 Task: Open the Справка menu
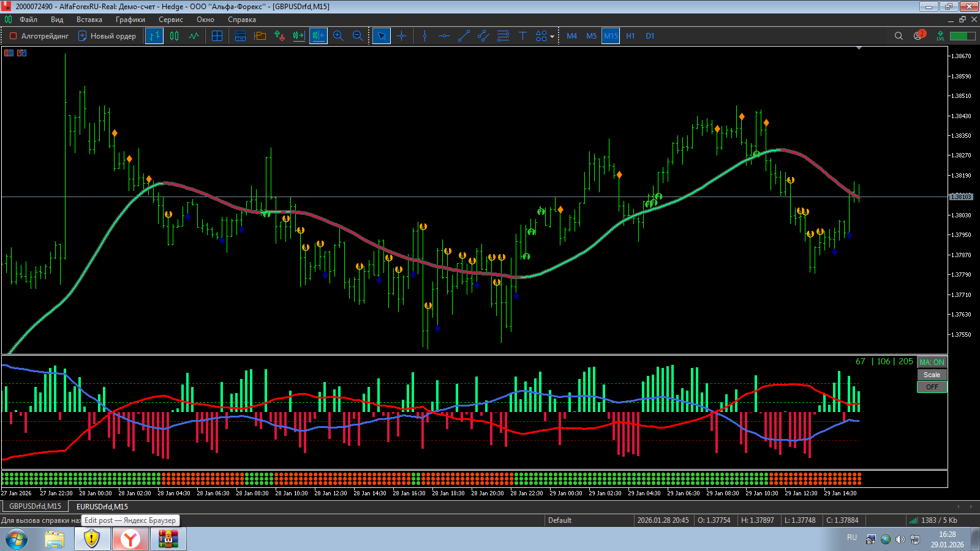242,20
